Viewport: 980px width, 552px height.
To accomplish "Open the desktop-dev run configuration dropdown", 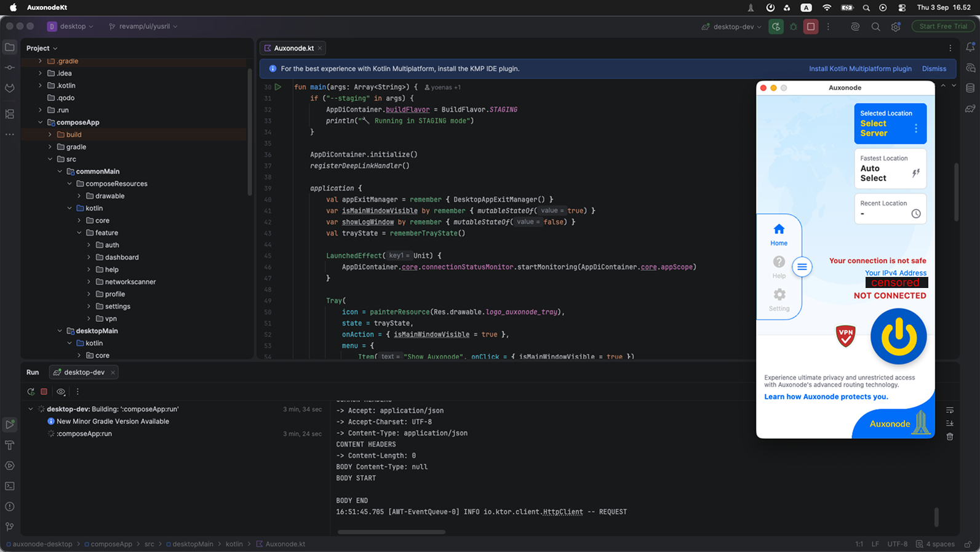I will (x=731, y=26).
